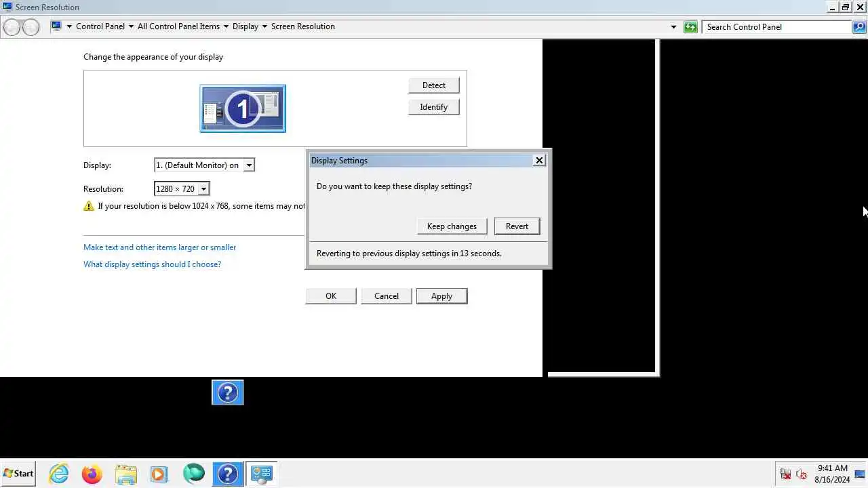Click the Search Control Panel field
Screen dimensions: 868x488
click(777, 27)
